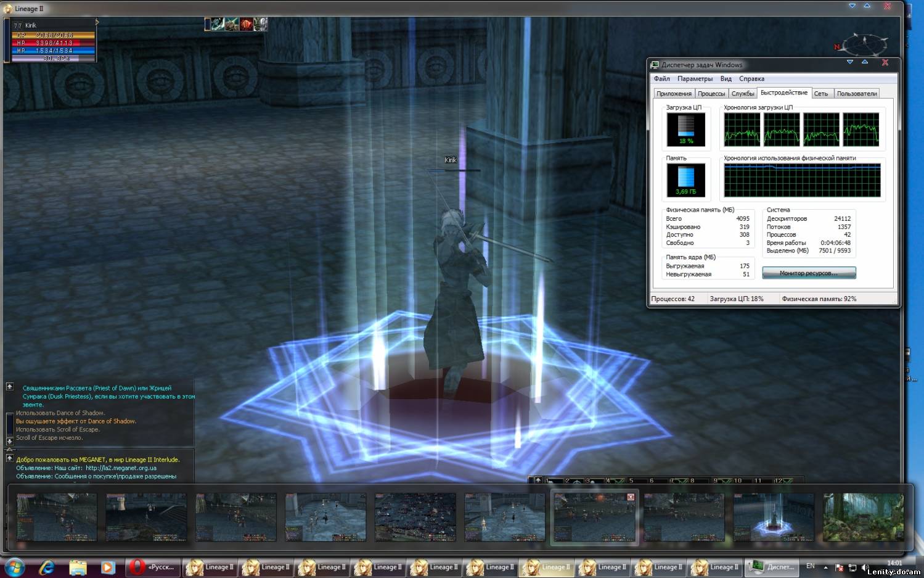The height and width of the screenshot is (578, 924).
Task: Open the Вид menu in Task Manager
Action: 726,79
